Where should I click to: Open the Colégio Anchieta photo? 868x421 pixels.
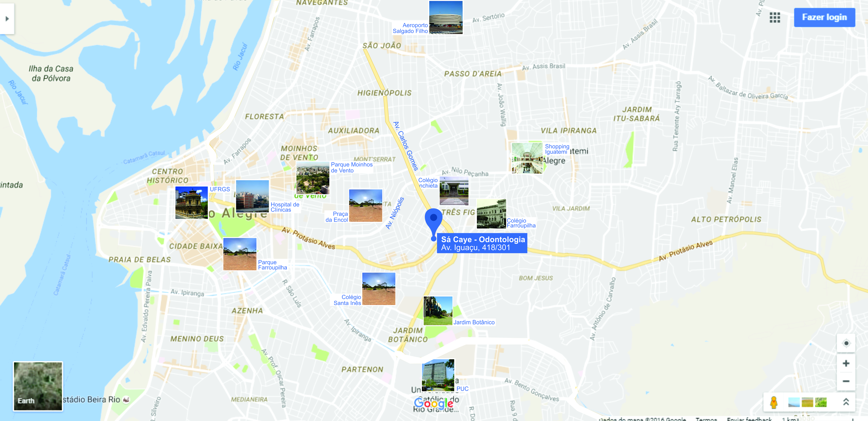coord(454,191)
